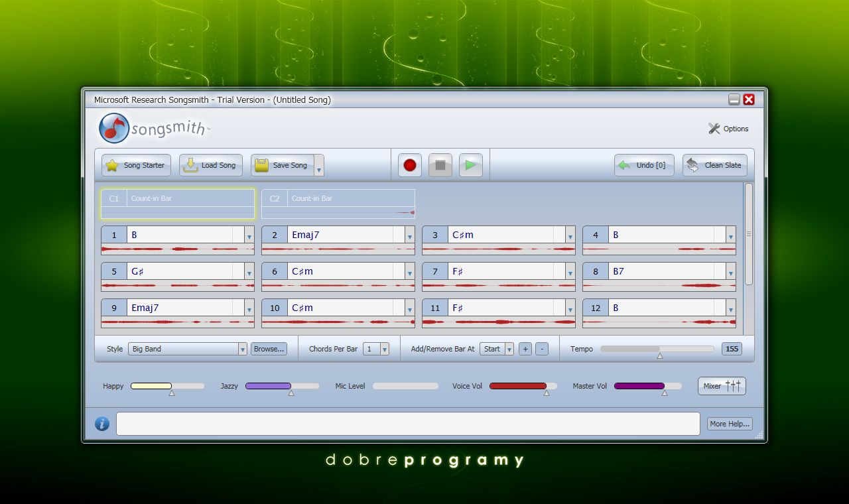849x504 pixels.
Task: Open chord dropdown for bar 9
Action: point(249,308)
